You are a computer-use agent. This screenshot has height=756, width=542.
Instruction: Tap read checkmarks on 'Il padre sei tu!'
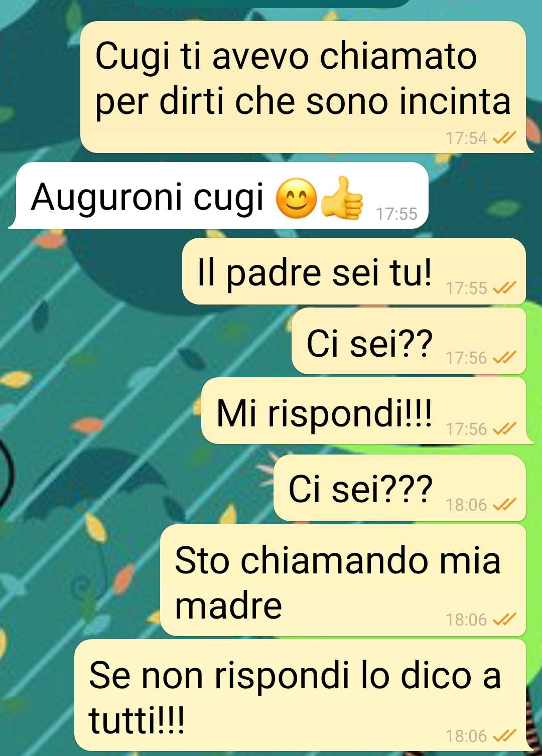pos(504,288)
